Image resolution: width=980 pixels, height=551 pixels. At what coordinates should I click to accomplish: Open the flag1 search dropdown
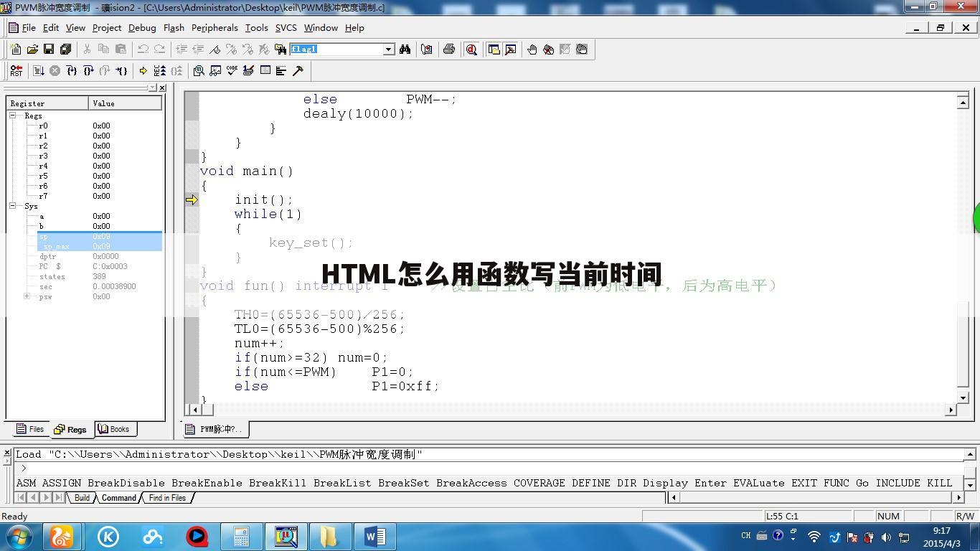click(x=388, y=50)
